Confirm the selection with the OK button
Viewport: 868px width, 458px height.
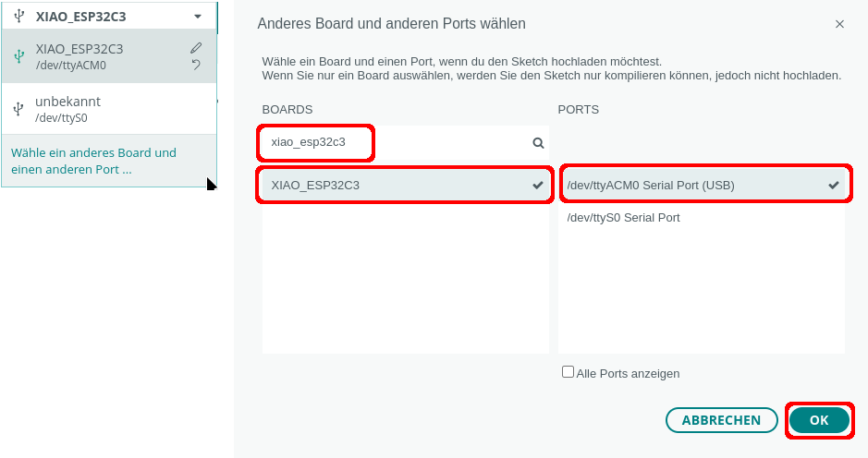(819, 420)
